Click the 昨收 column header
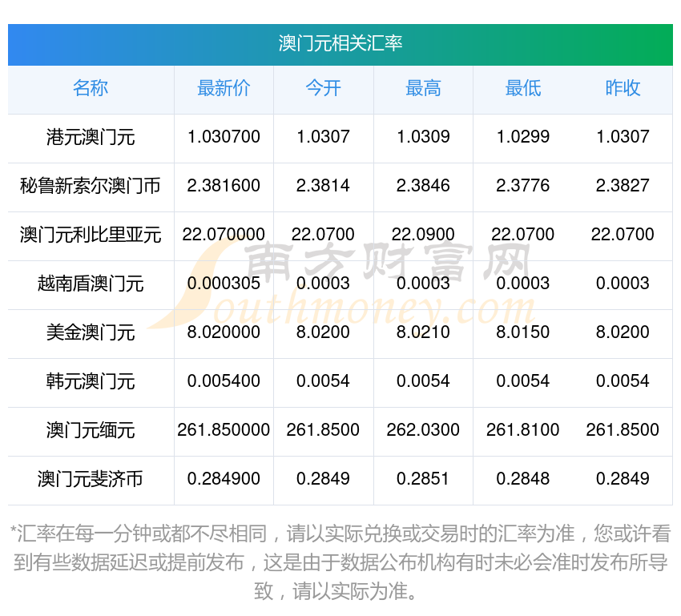 pyautogui.click(x=623, y=89)
